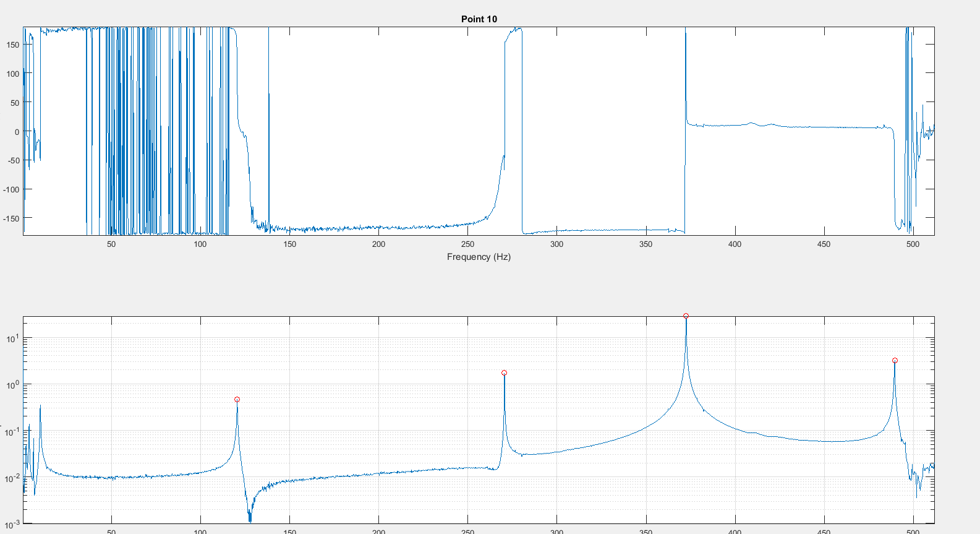The width and height of the screenshot is (980, 534).
Task: Select the red peak marker near 490 Hz
Action: click(895, 361)
